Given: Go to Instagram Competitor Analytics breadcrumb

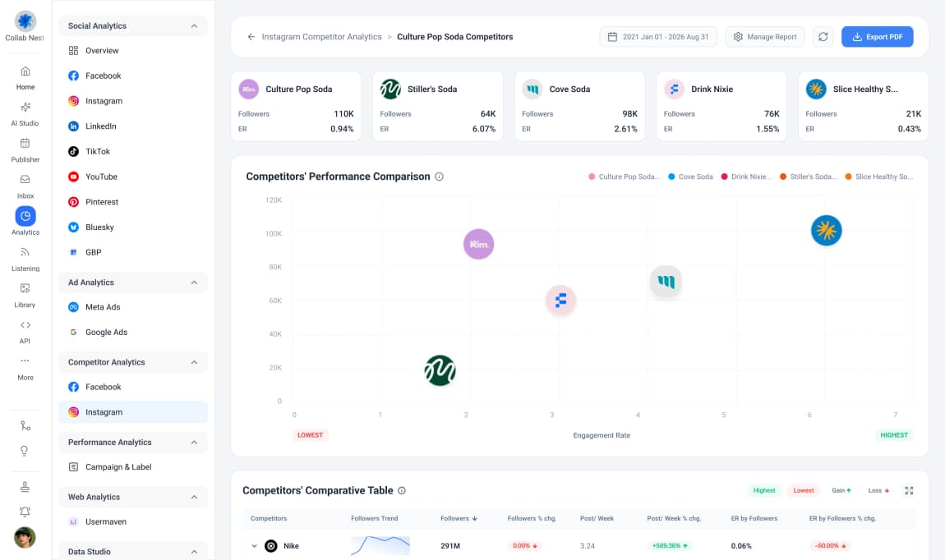Looking at the screenshot, I should (321, 37).
